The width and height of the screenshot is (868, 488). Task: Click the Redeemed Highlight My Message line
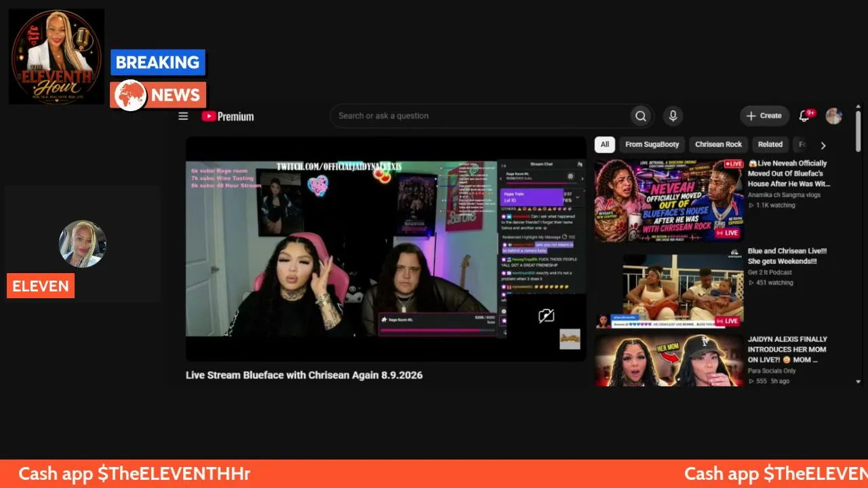click(538, 237)
